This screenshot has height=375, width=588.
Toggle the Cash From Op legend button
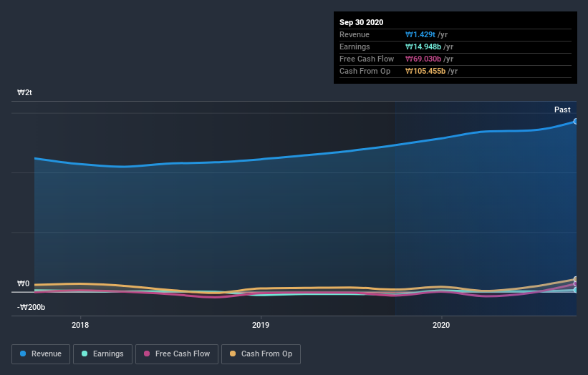(261, 354)
